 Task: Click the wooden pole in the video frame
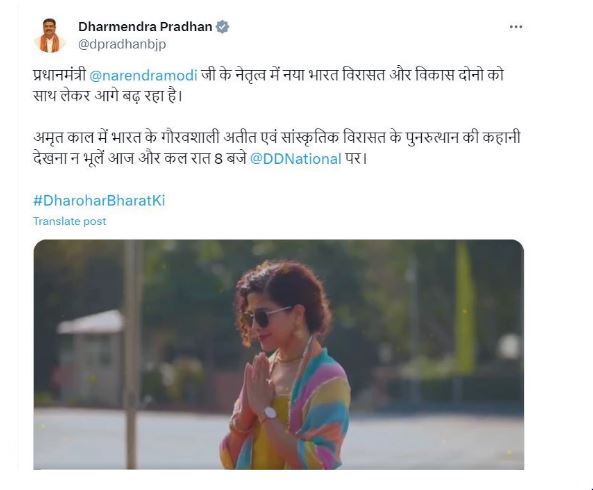coord(132,355)
